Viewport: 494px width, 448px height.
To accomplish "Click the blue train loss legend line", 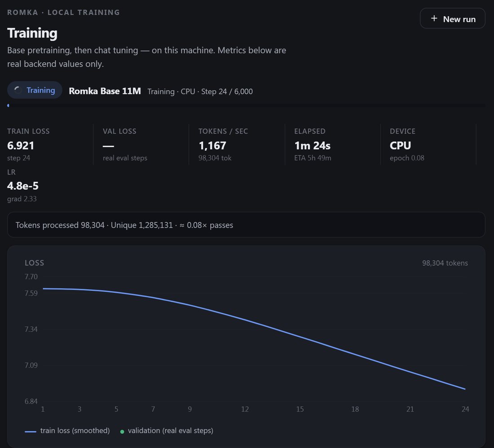I will [x=30, y=432].
